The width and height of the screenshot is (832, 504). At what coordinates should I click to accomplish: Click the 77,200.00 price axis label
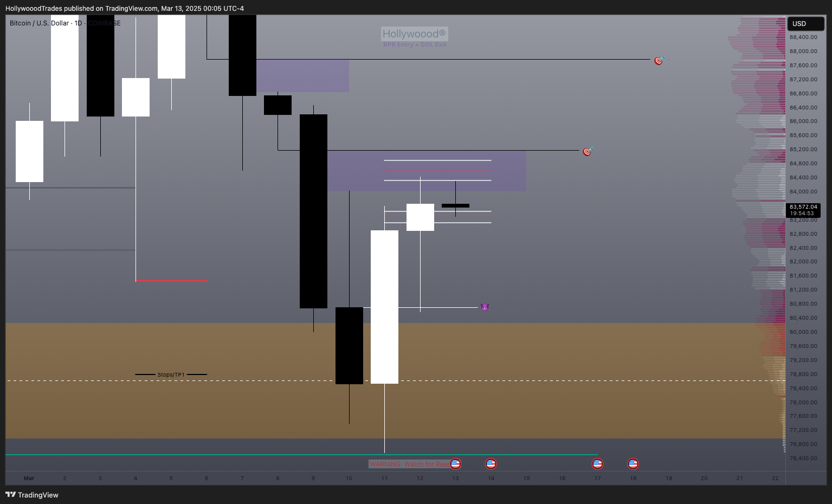[803, 430]
